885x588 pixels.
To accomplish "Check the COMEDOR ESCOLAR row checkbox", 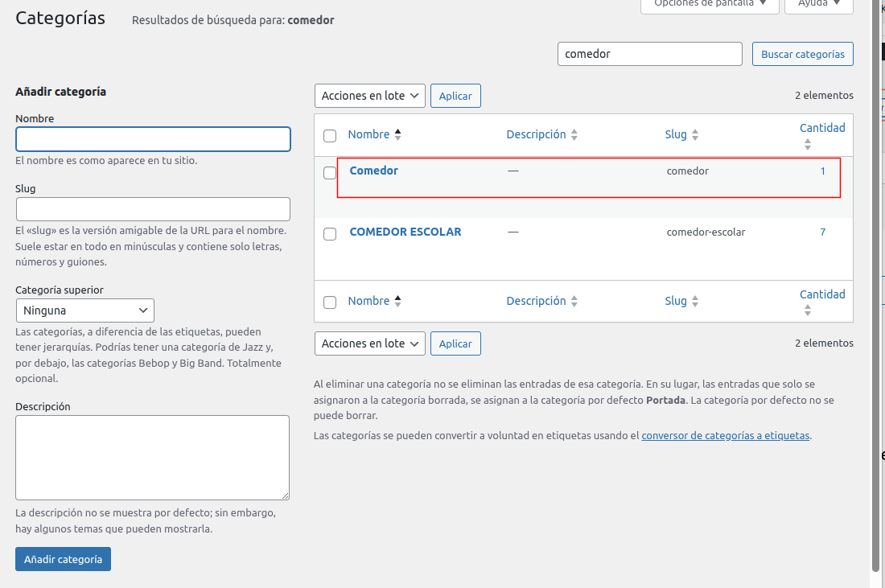I will click(x=330, y=234).
